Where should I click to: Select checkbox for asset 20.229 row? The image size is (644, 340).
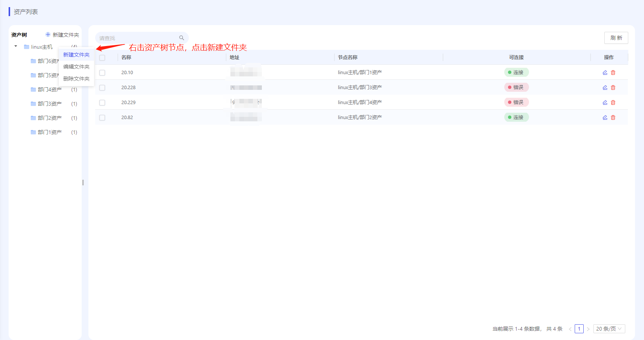tap(102, 103)
